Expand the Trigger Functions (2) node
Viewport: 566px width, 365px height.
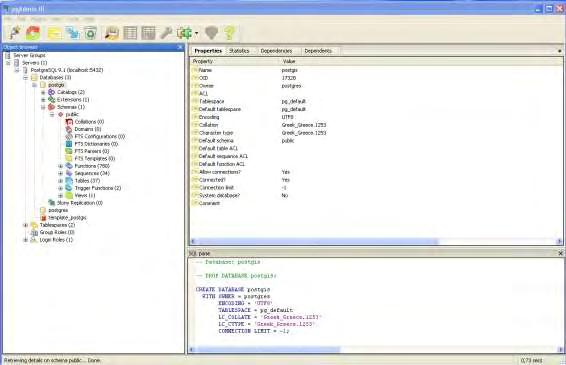[61, 188]
